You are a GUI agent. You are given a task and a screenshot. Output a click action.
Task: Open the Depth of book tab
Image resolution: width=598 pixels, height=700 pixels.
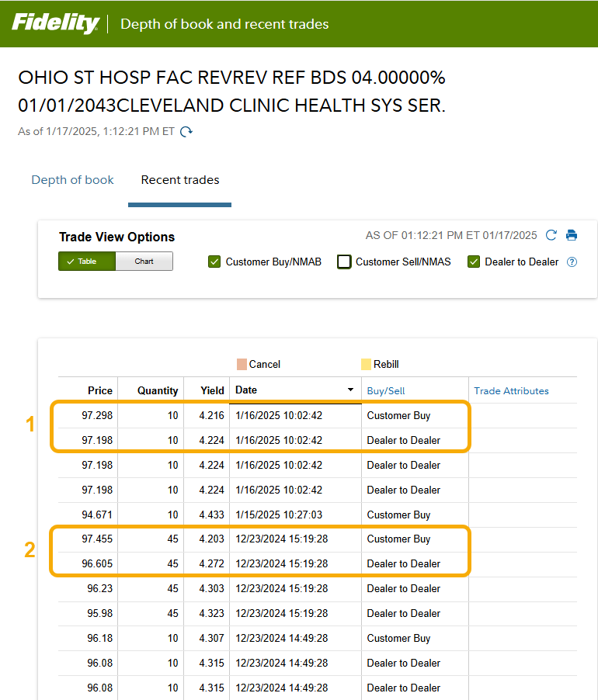coord(72,180)
